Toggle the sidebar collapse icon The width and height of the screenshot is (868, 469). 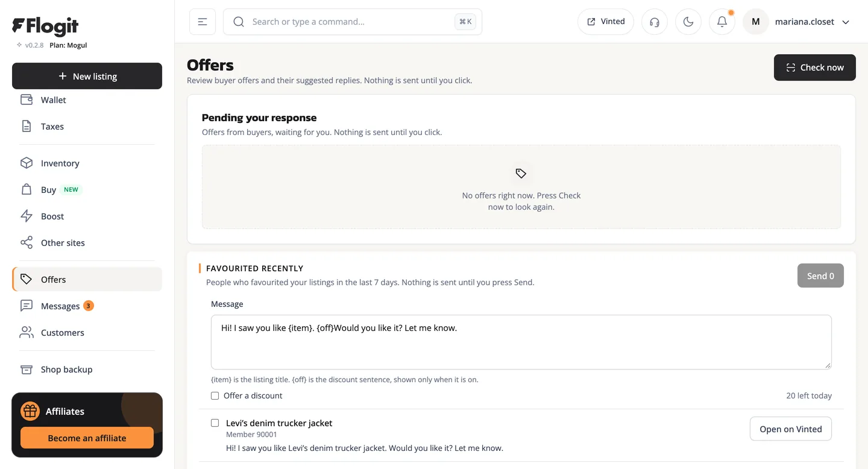point(203,22)
